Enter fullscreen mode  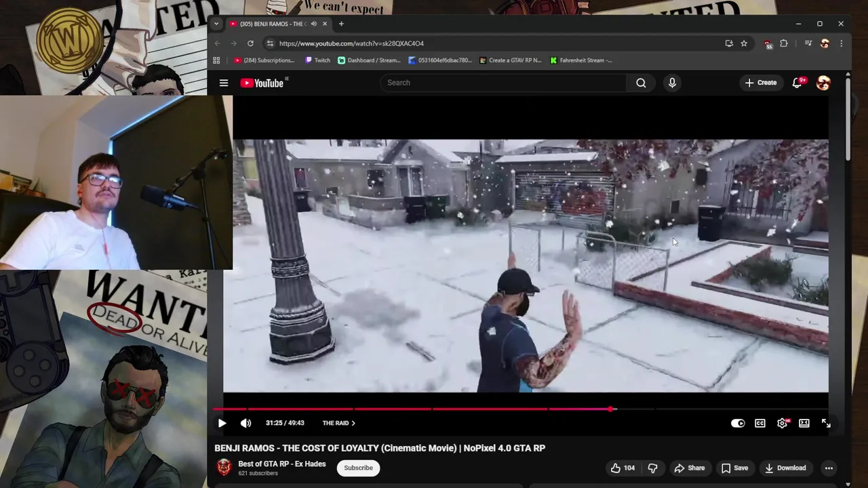[826, 423]
